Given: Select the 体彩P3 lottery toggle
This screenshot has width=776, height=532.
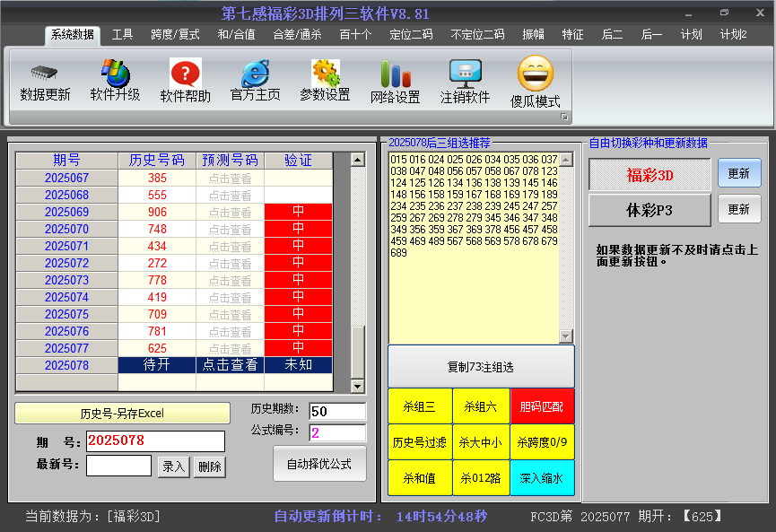Looking at the screenshot, I should [650, 210].
